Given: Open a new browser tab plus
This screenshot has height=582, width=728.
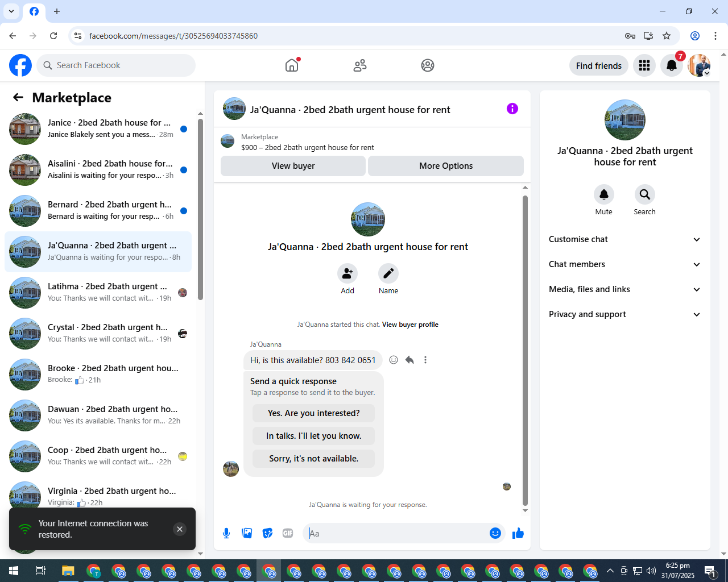Looking at the screenshot, I should (57, 11).
